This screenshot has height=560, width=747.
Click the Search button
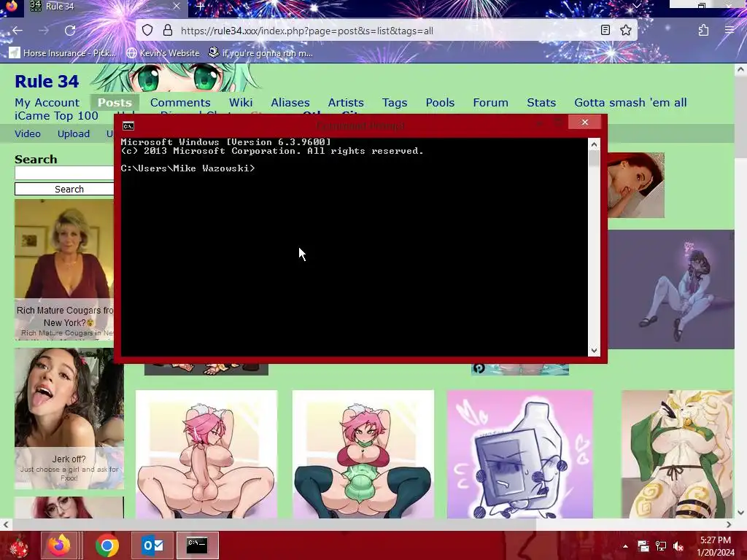click(x=64, y=189)
